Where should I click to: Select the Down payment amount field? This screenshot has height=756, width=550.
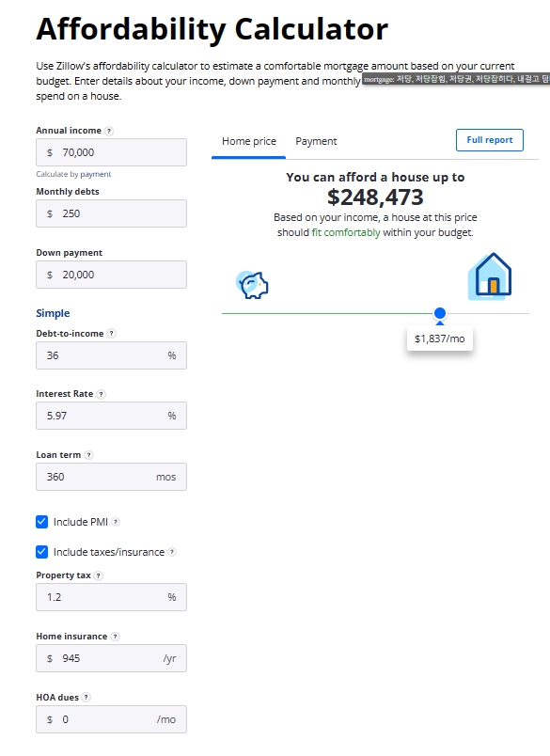[x=111, y=275]
